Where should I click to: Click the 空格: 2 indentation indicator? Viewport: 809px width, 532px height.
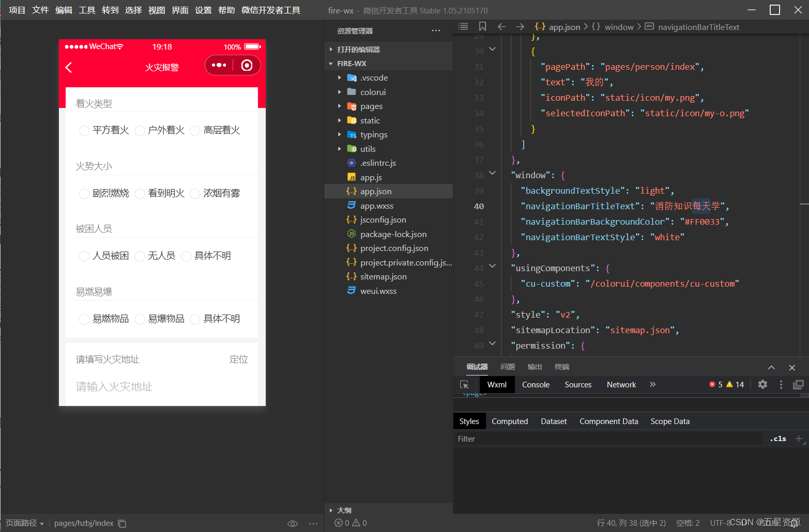(x=688, y=523)
